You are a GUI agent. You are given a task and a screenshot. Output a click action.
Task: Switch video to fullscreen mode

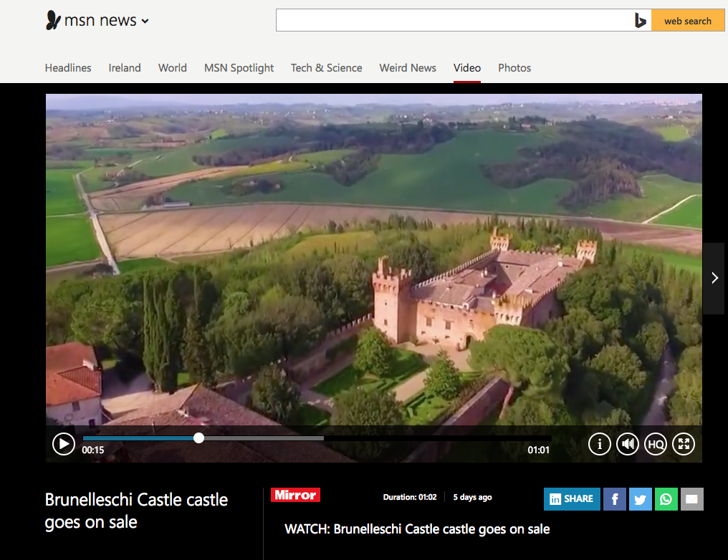(x=684, y=444)
